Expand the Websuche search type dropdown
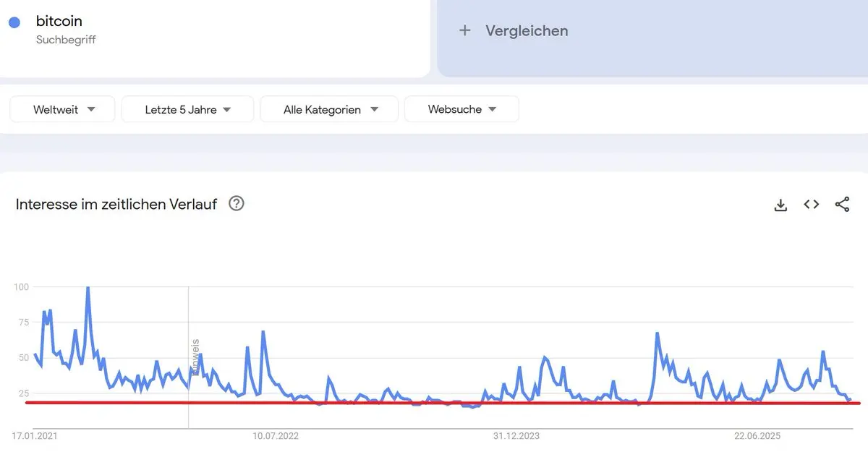The width and height of the screenshot is (868, 457). pos(461,109)
